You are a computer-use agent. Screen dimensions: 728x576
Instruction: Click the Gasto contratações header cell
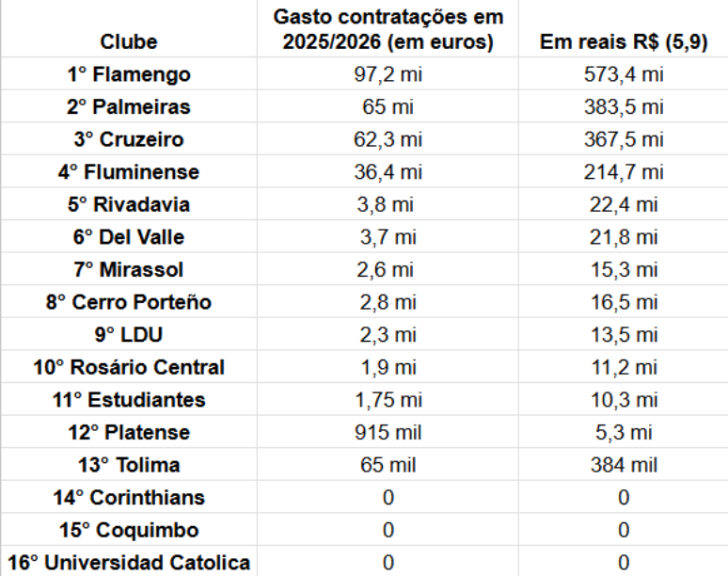(x=388, y=29)
